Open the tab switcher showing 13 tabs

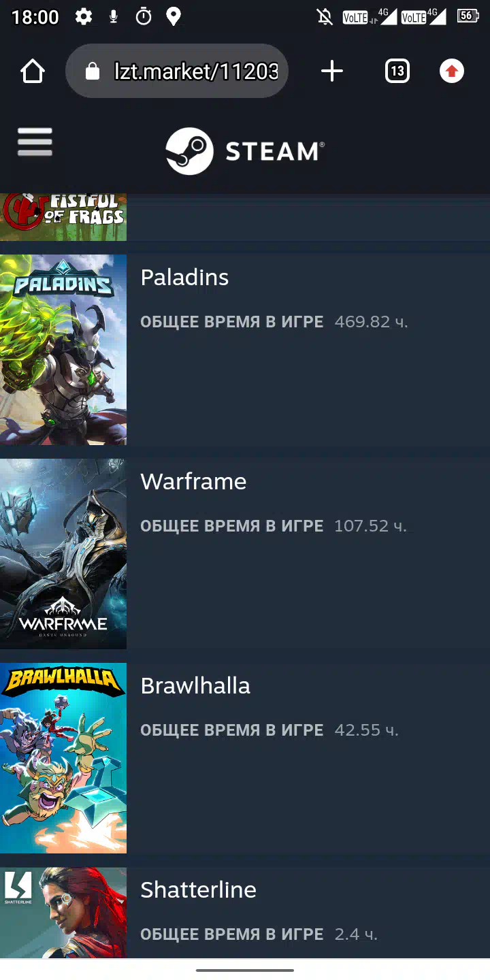(x=397, y=71)
